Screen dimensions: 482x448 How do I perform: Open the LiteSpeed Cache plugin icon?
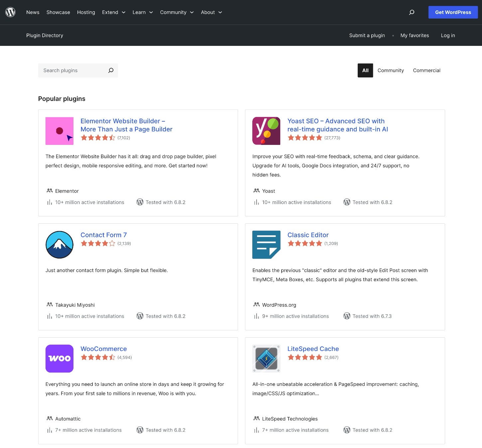click(266, 359)
